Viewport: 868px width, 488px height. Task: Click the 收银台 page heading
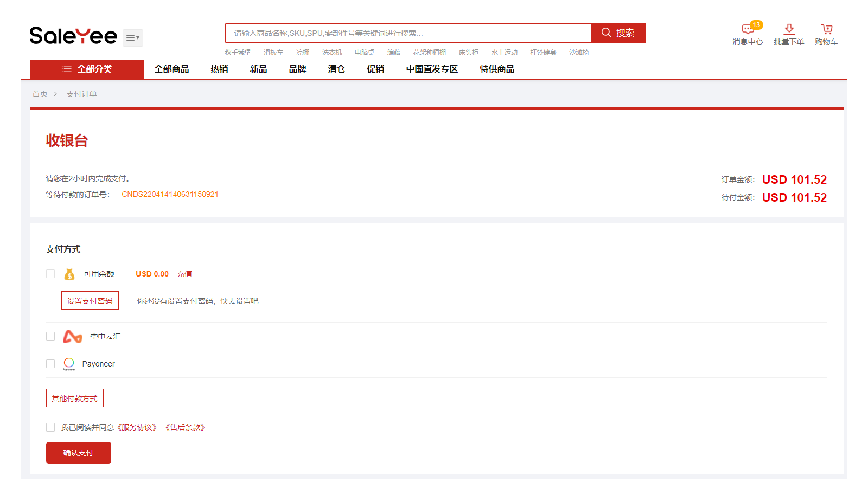pyautogui.click(x=67, y=141)
